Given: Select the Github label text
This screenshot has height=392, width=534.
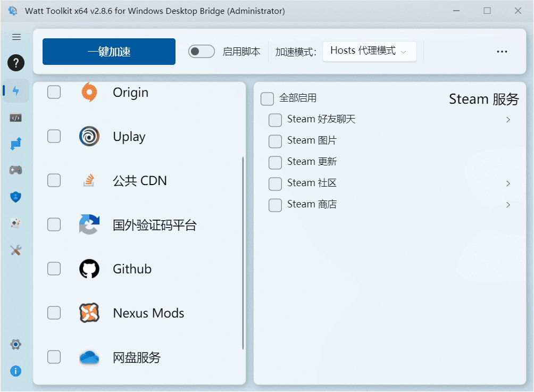Looking at the screenshot, I should point(132,269).
